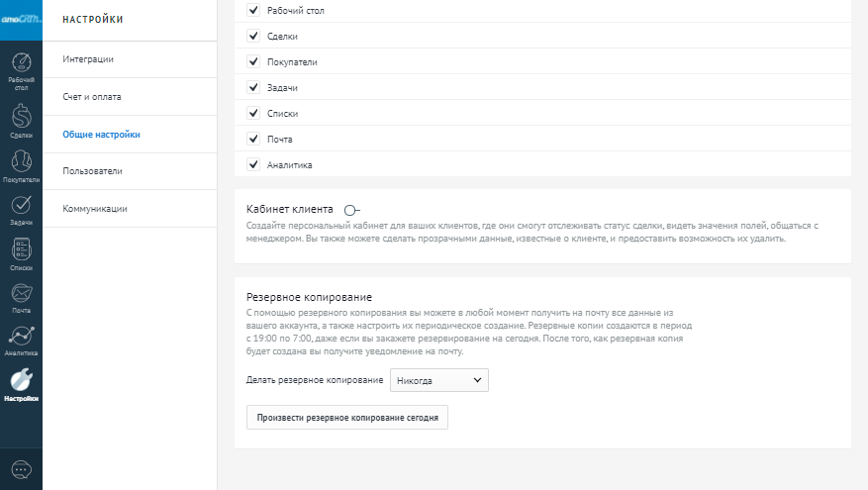The width and height of the screenshot is (868, 490).
Task: Open Коммуникации settings section
Action: [95, 209]
